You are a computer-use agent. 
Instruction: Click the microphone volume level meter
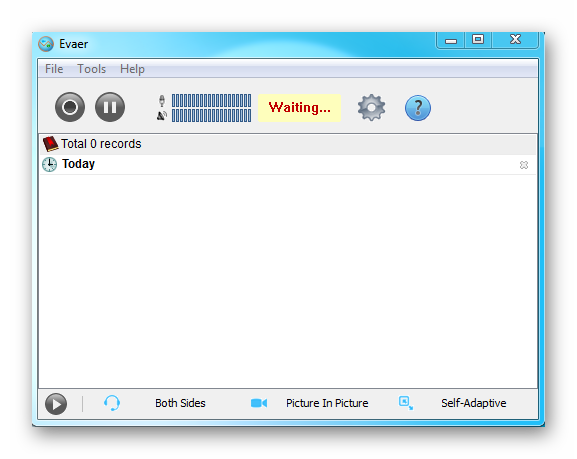[212, 100]
